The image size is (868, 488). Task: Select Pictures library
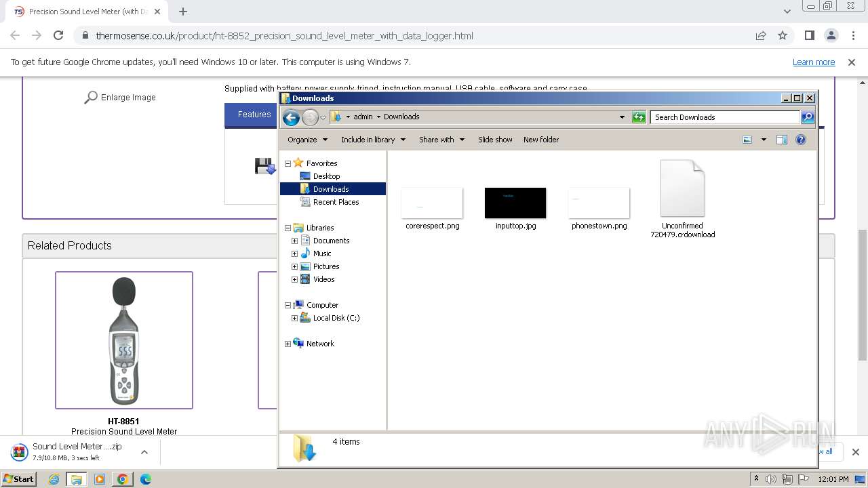(x=326, y=266)
